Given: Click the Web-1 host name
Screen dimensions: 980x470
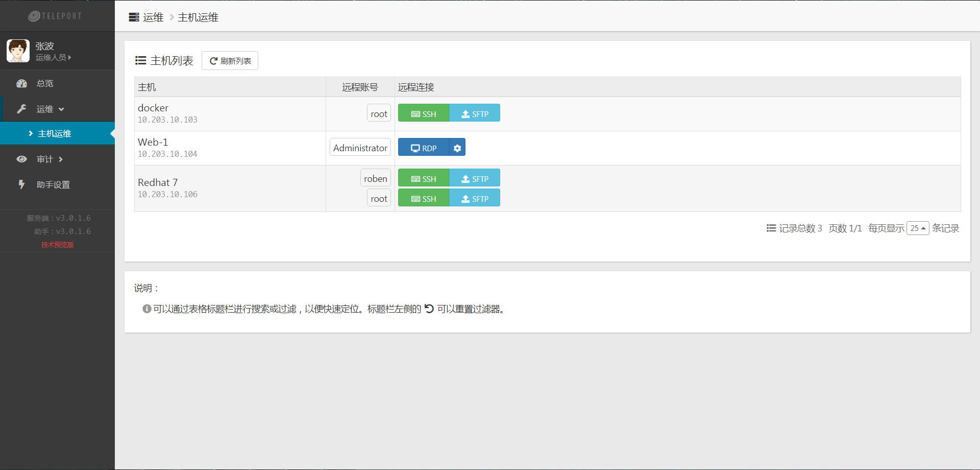Looking at the screenshot, I should [x=153, y=142].
